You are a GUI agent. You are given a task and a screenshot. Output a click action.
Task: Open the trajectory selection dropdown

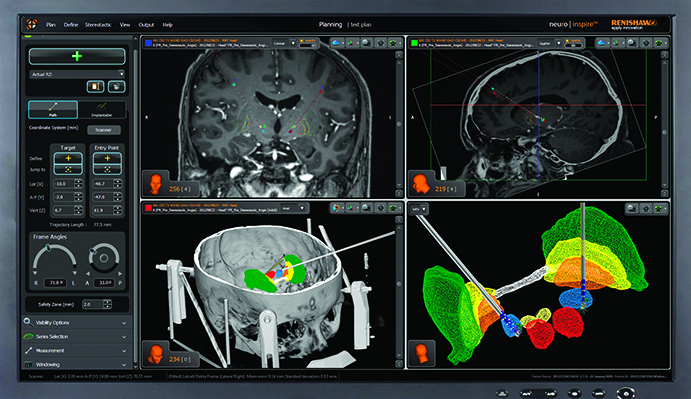(x=77, y=74)
